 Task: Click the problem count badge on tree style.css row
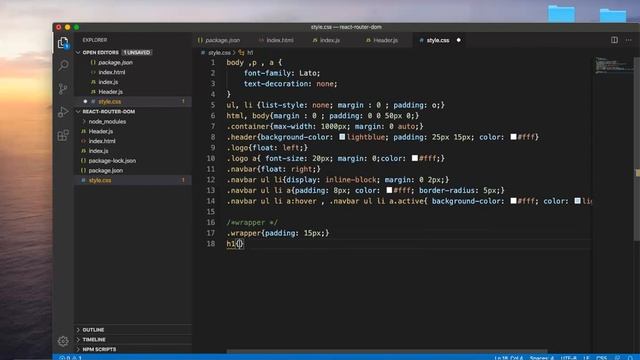(183, 180)
